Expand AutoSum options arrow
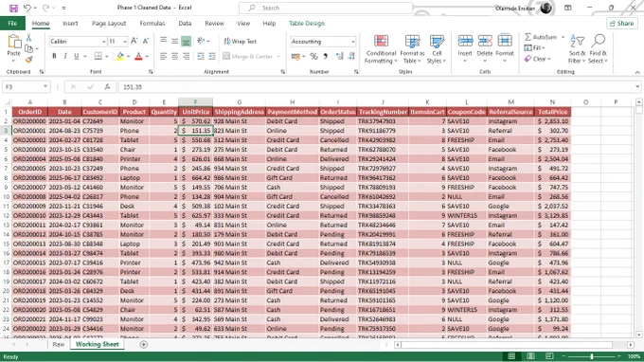 [563, 37]
